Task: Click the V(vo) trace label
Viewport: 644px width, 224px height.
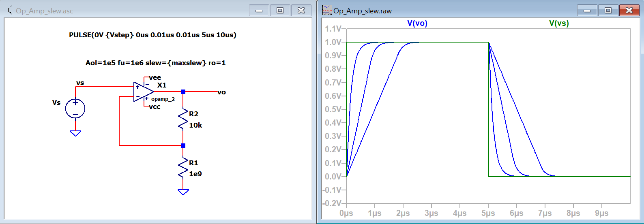Action: click(417, 23)
